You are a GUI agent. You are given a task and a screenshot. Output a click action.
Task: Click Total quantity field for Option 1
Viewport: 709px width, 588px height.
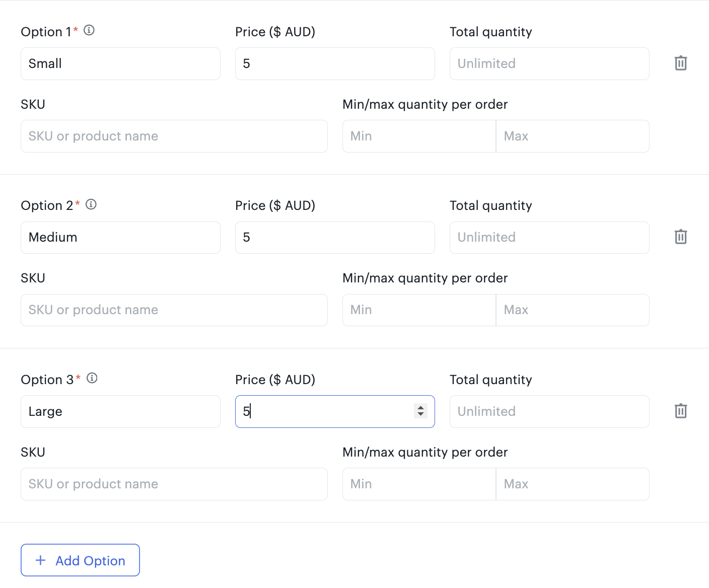click(x=549, y=63)
